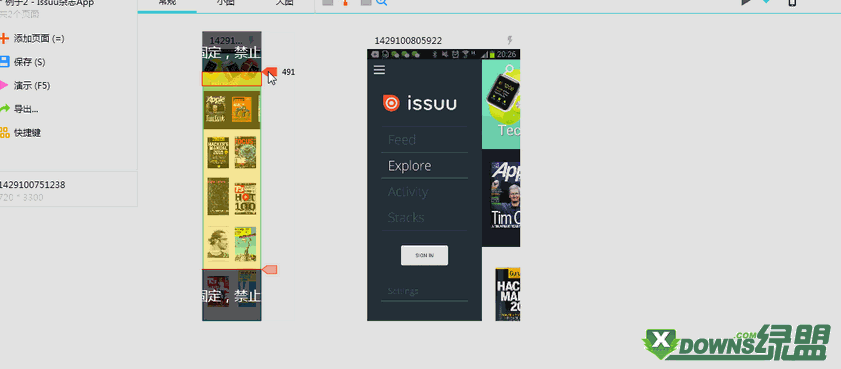Open Stacks in the issuu sidebar
The image size is (841, 369).
pyautogui.click(x=406, y=217)
